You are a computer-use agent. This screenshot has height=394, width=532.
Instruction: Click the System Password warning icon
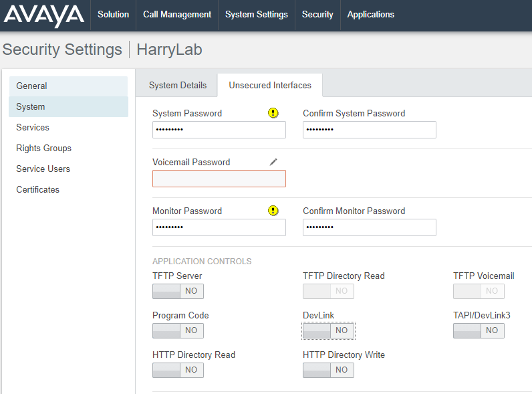(x=273, y=113)
